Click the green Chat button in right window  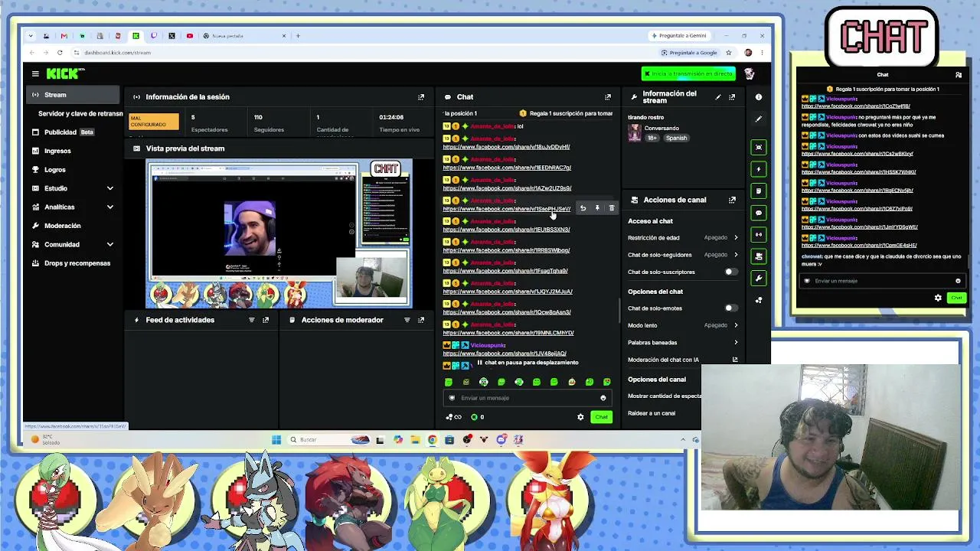[956, 298]
